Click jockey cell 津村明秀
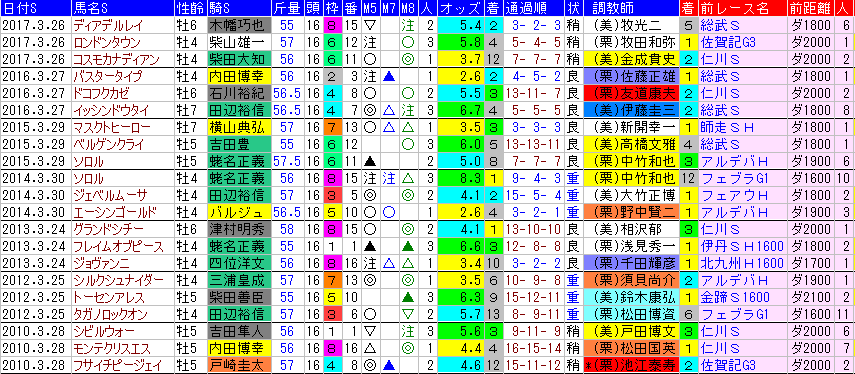 (x=239, y=230)
